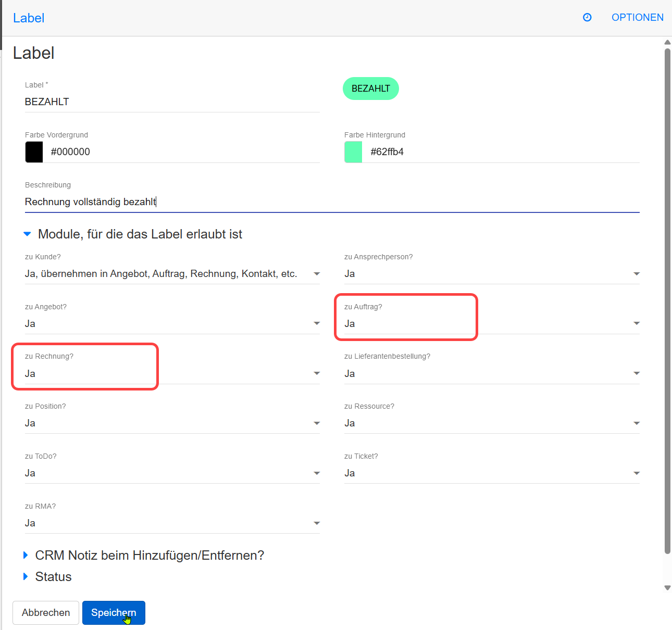Viewport: 672px width, 630px height.
Task: Expand CRM Notiz beim Hinzufügen/Entfernen? section
Action: click(144, 556)
